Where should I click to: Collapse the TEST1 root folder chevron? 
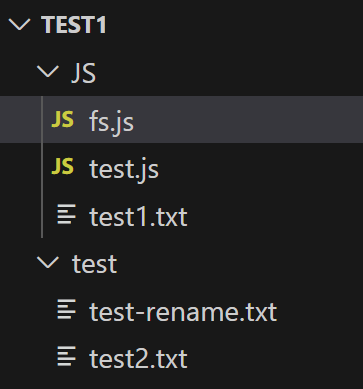[x=19, y=25]
